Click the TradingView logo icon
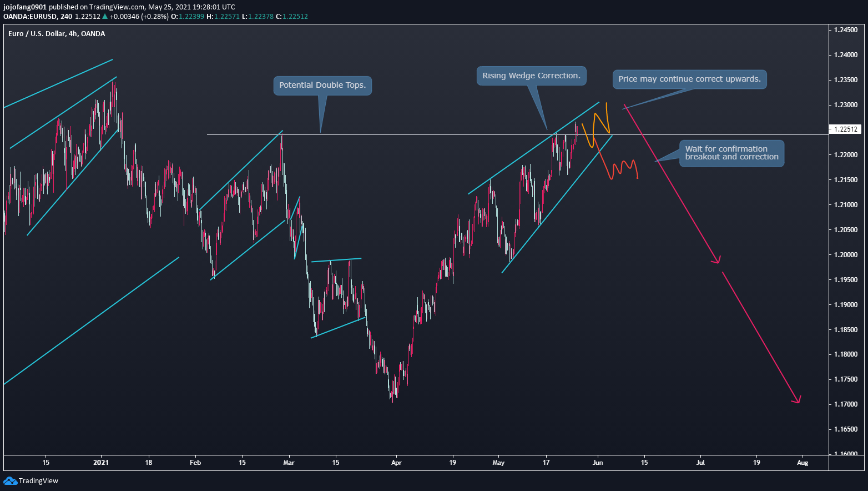The image size is (868, 491). click(10, 480)
